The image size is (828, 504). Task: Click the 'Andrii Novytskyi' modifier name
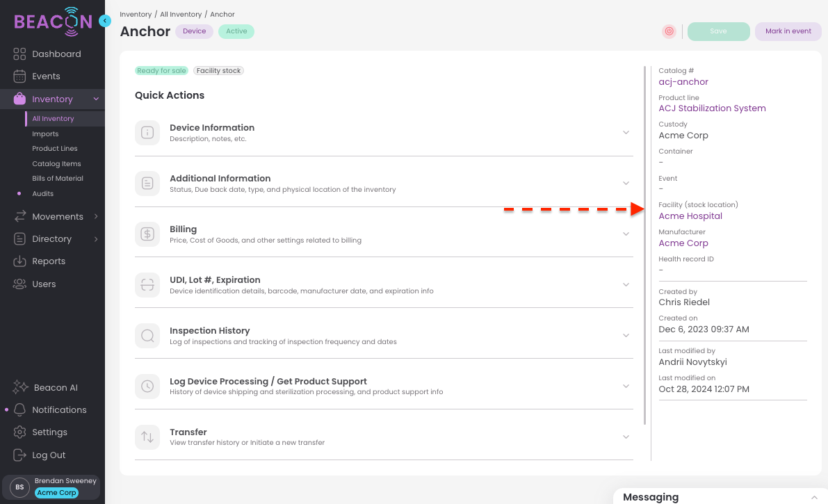693,362
